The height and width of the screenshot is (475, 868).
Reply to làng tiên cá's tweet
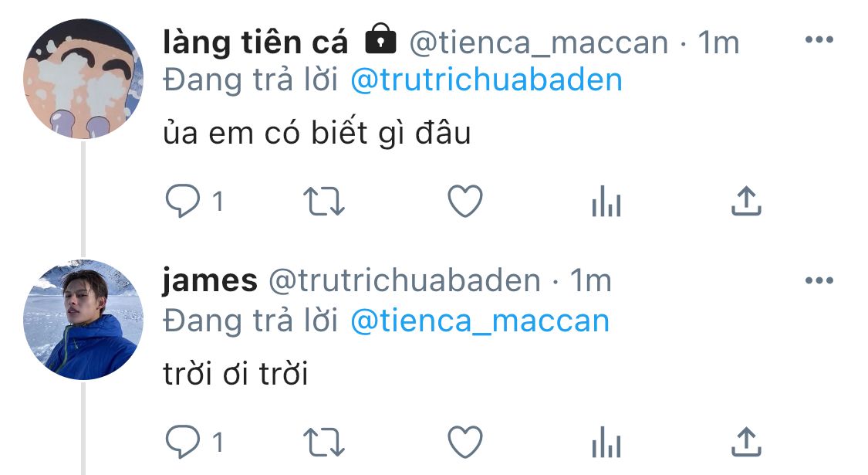click(183, 202)
